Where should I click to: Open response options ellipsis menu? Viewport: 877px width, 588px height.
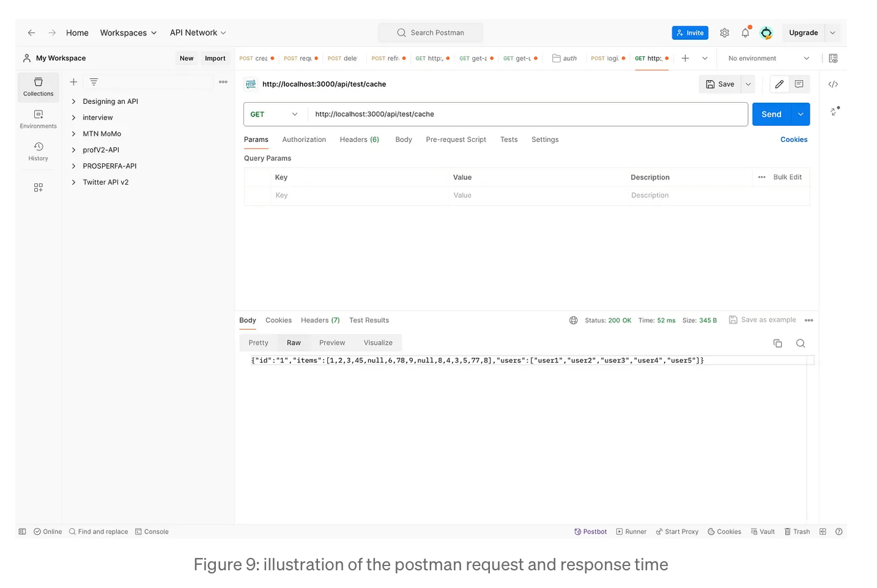tap(809, 320)
